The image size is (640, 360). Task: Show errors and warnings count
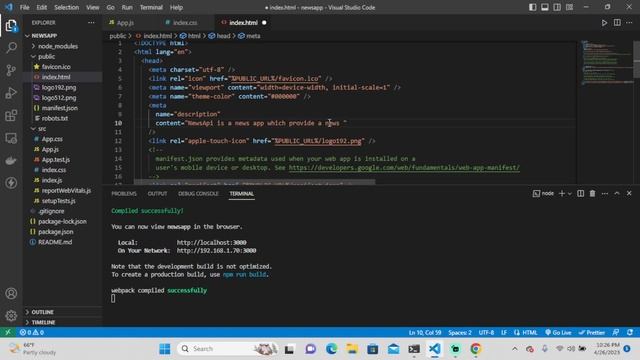click(31, 332)
